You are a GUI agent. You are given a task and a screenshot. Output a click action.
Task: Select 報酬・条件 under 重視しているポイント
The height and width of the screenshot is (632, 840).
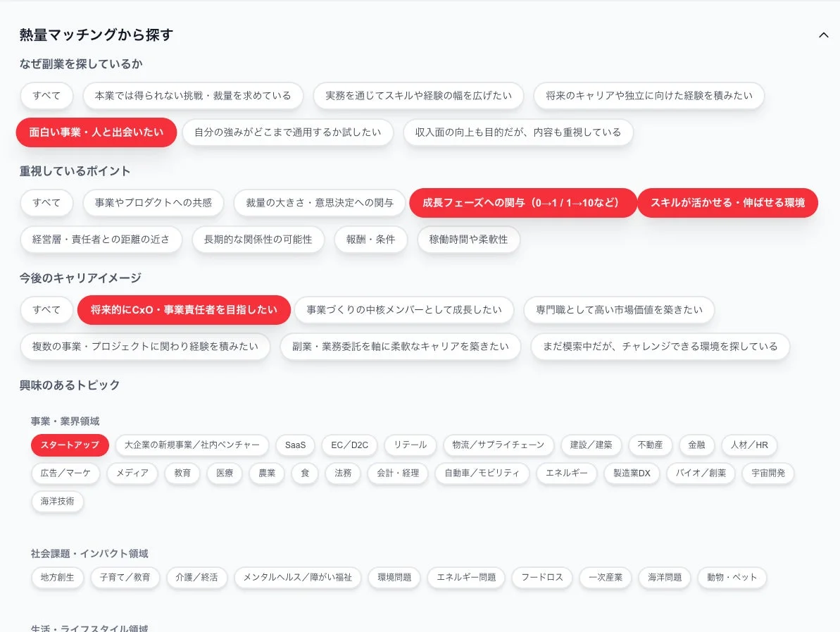370,239
